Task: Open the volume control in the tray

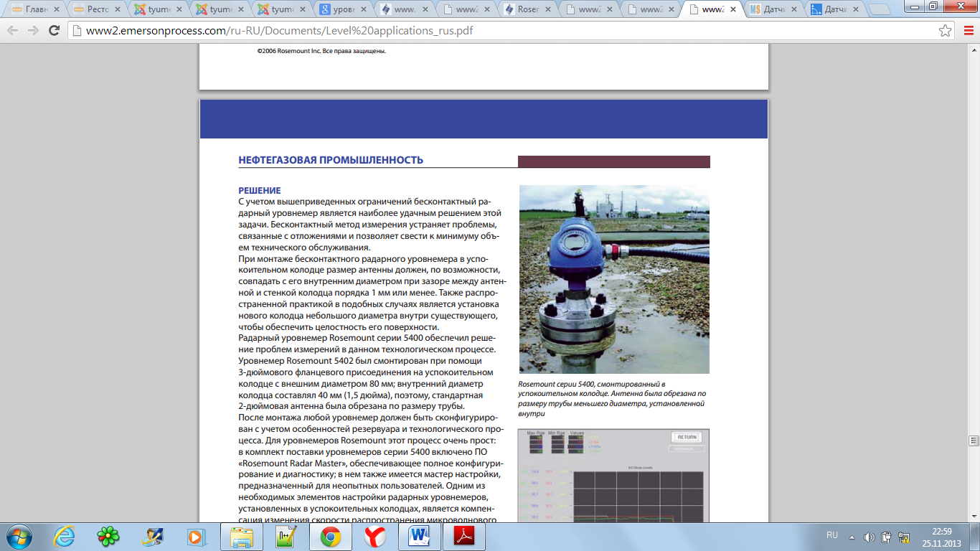Action: coord(869,537)
